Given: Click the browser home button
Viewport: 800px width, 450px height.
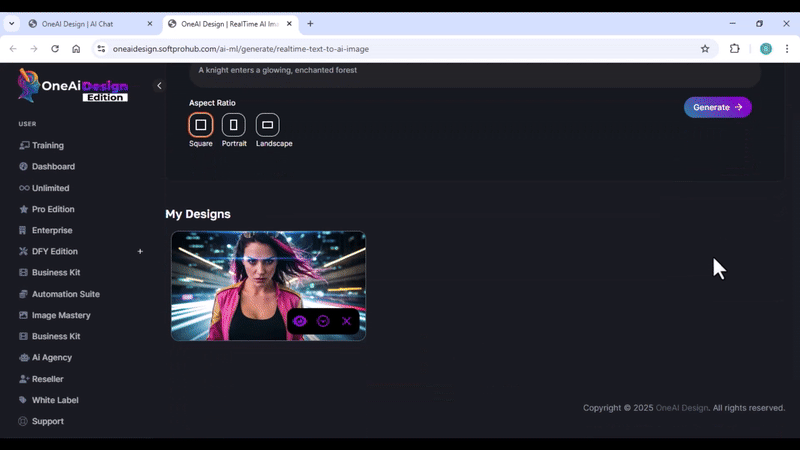Looking at the screenshot, I should [76, 49].
